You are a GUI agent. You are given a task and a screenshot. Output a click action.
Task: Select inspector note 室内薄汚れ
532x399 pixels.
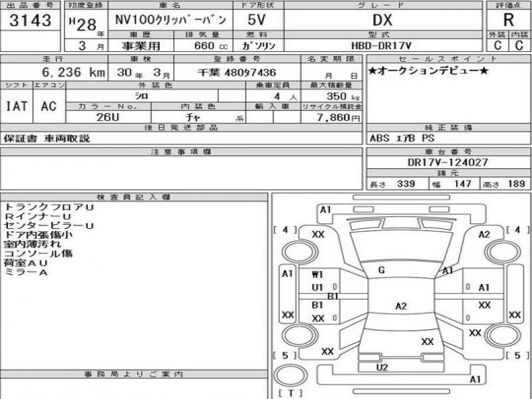tap(33, 244)
